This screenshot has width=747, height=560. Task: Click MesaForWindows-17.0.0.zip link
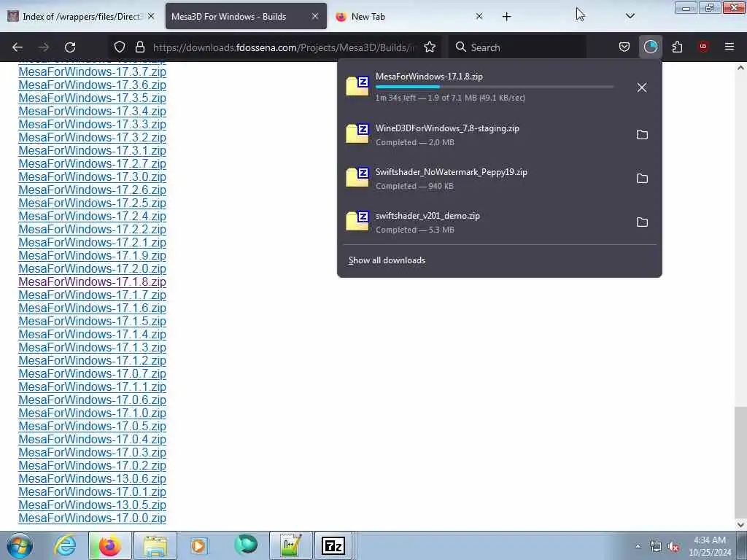coord(92,518)
